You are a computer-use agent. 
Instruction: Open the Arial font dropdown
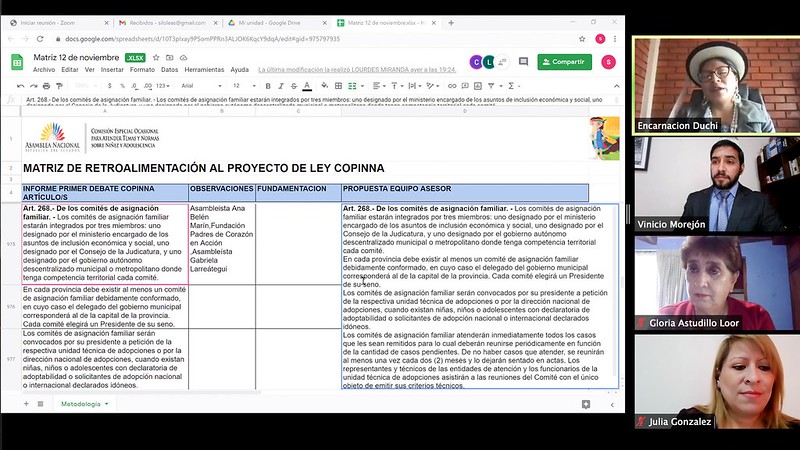click(202, 86)
